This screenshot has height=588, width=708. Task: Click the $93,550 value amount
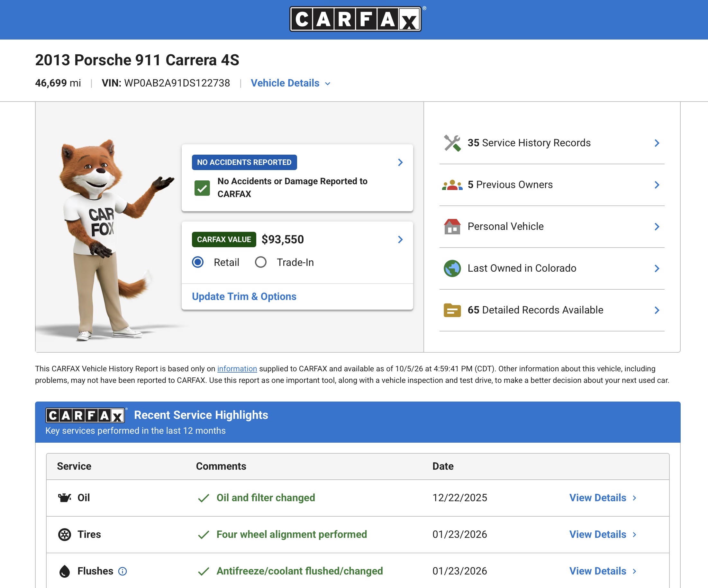(x=283, y=240)
